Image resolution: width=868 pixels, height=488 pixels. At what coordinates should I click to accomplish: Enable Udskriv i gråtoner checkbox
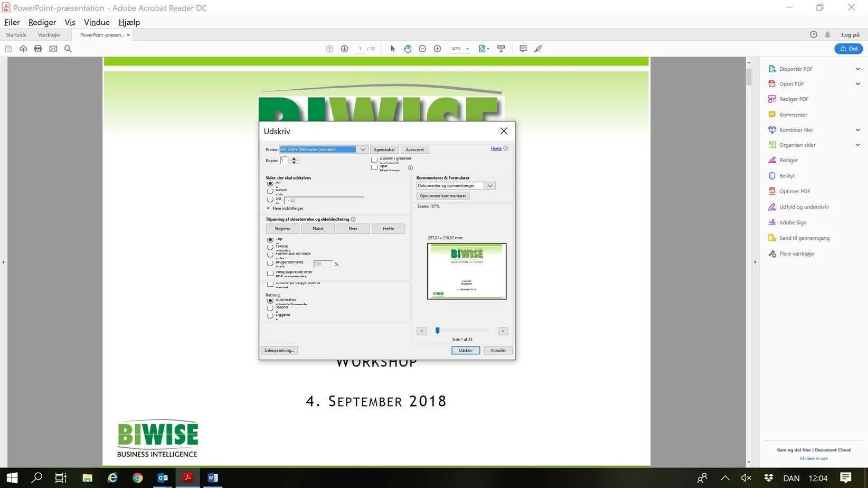click(374, 159)
